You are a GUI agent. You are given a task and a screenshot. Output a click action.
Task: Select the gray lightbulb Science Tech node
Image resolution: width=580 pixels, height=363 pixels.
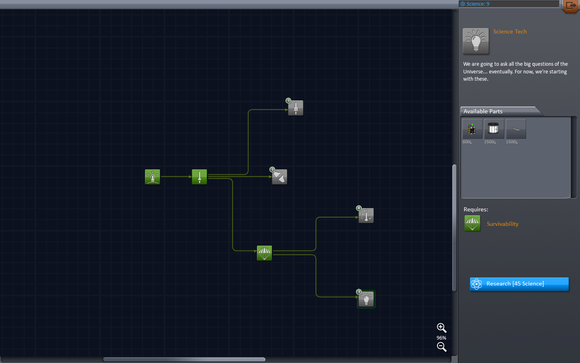[x=366, y=299]
